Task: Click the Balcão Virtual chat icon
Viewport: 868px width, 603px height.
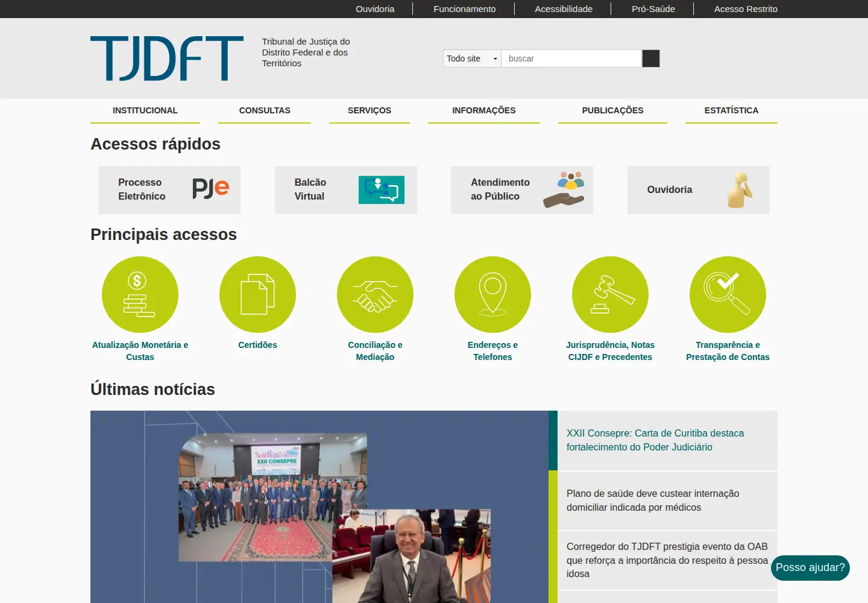Action: pyautogui.click(x=381, y=190)
